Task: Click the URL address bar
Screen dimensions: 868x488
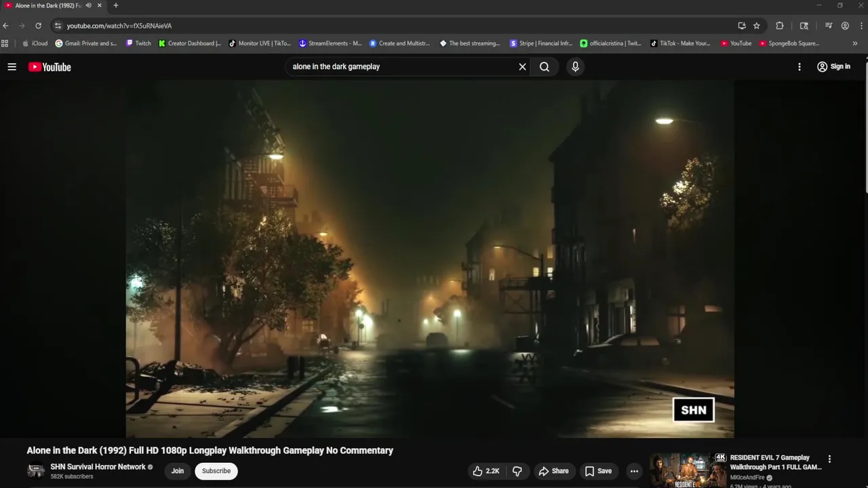Action: (x=400, y=26)
